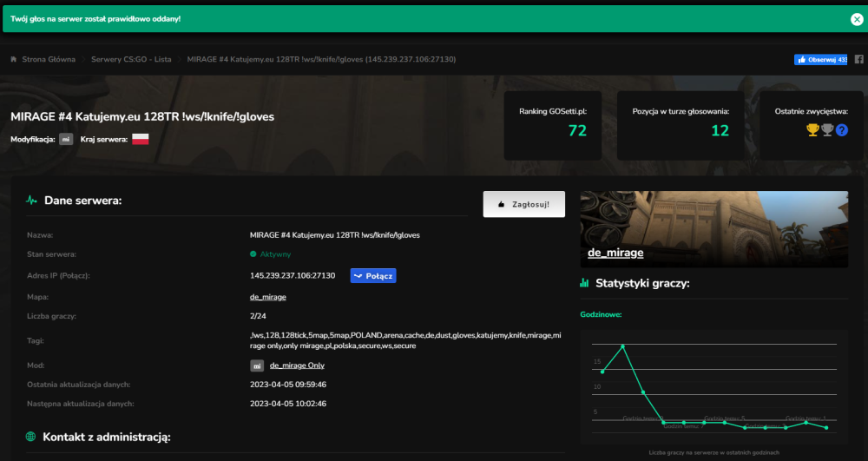Click the IP address 145.239.237.106:27130

tap(293, 275)
